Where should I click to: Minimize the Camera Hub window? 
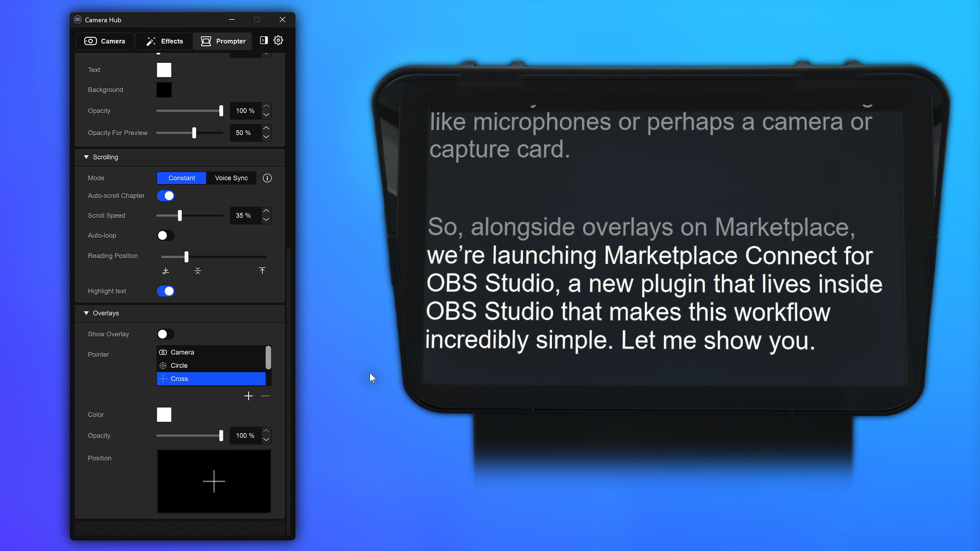232,20
